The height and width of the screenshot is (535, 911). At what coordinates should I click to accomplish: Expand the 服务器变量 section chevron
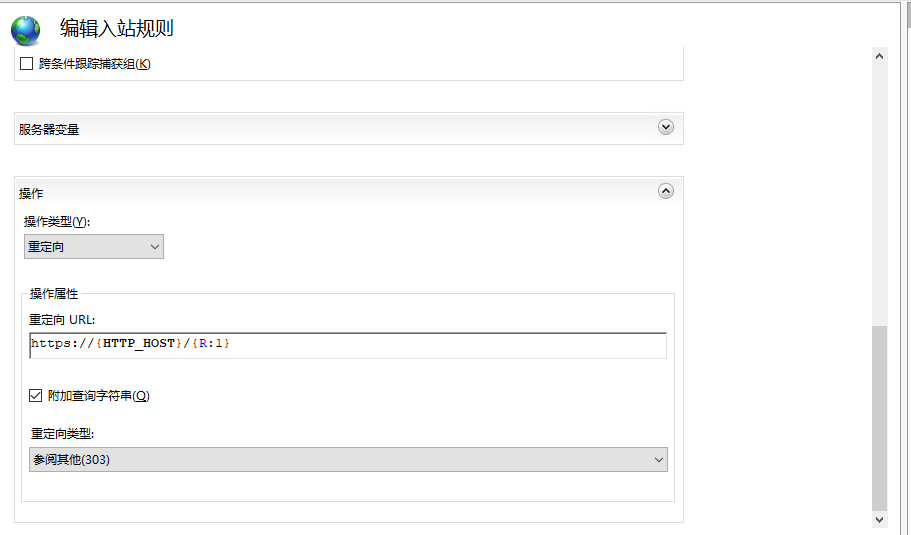666,127
